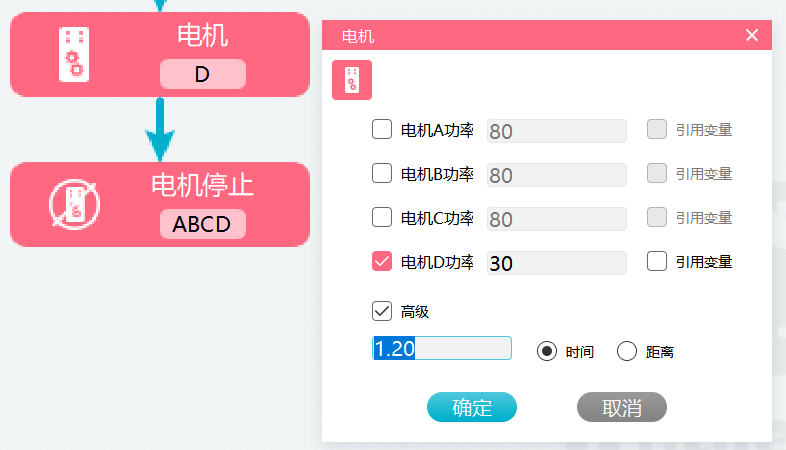Tick the 电机C功率 checkbox
Image resolution: width=786 pixels, height=450 pixels.
coord(382,217)
